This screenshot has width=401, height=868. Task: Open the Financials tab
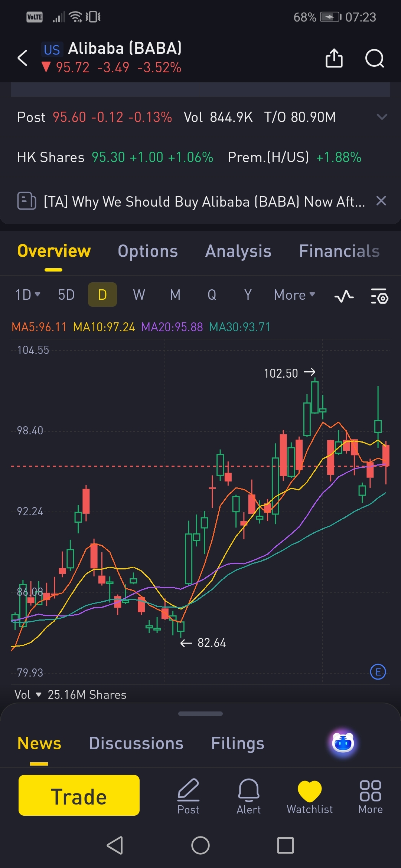pos(339,251)
